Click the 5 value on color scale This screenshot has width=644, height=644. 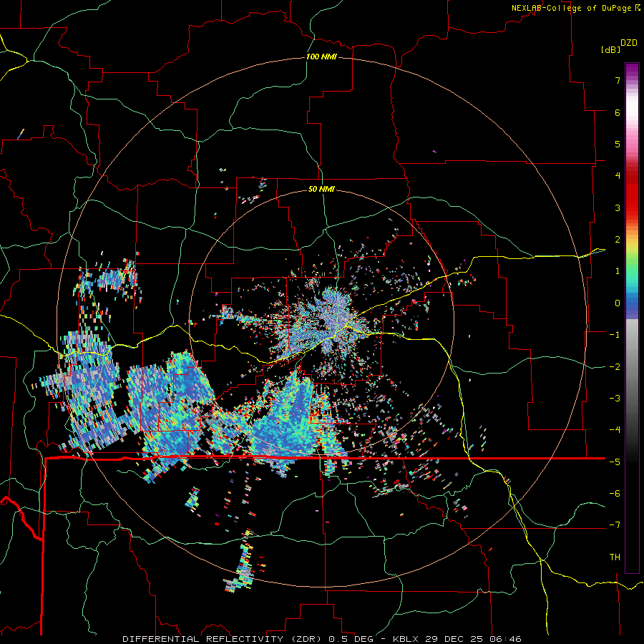click(x=618, y=144)
